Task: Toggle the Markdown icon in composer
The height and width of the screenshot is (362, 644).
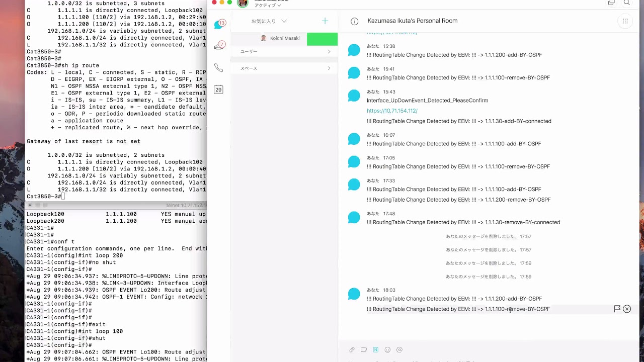Action: (x=375, y=350)
